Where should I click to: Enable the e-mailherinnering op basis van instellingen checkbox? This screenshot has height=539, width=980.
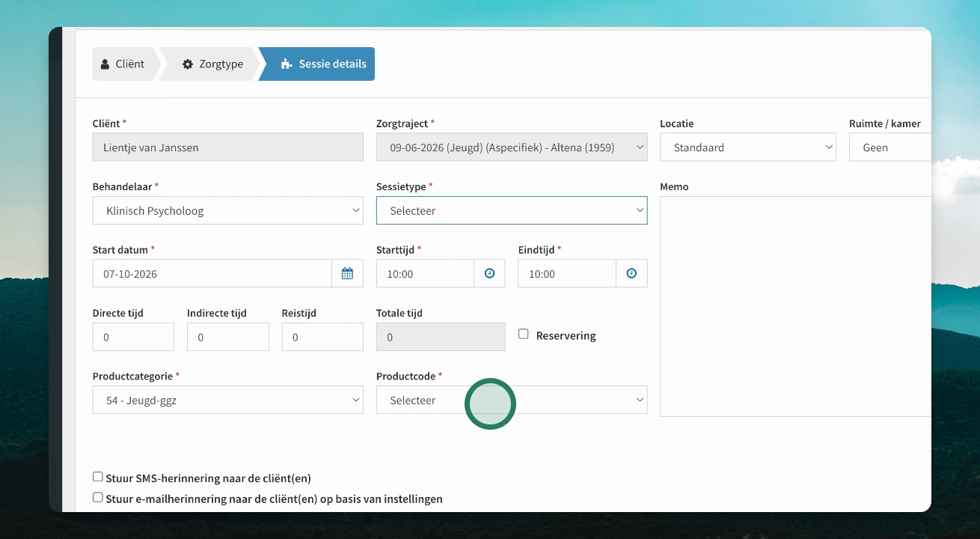pos(98,497)
